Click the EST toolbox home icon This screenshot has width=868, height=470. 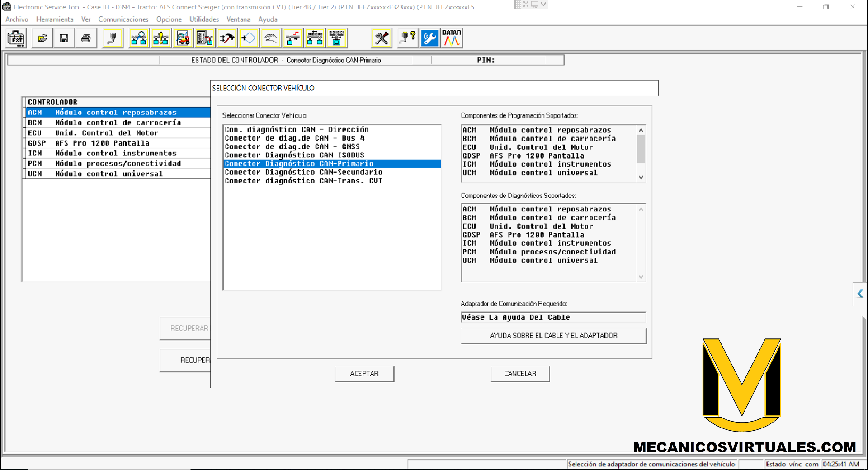coord(17,38)
